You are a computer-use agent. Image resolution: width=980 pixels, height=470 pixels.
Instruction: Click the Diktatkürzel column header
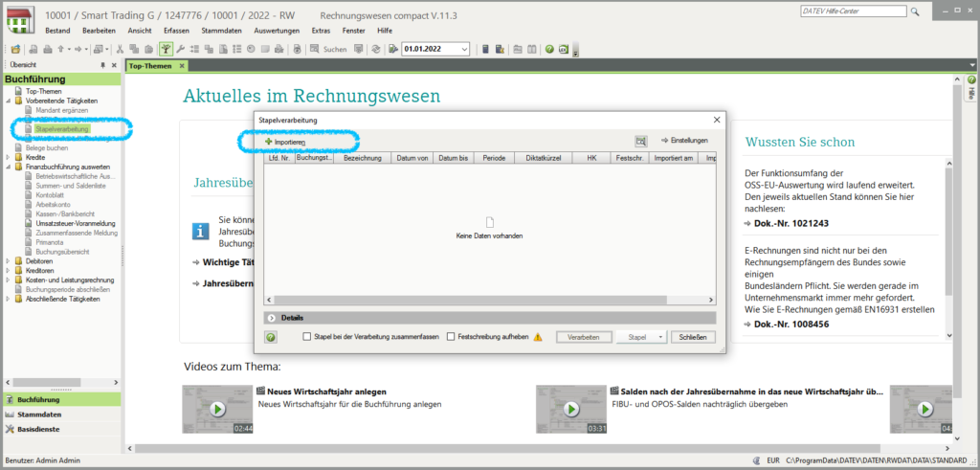(544, 158)
